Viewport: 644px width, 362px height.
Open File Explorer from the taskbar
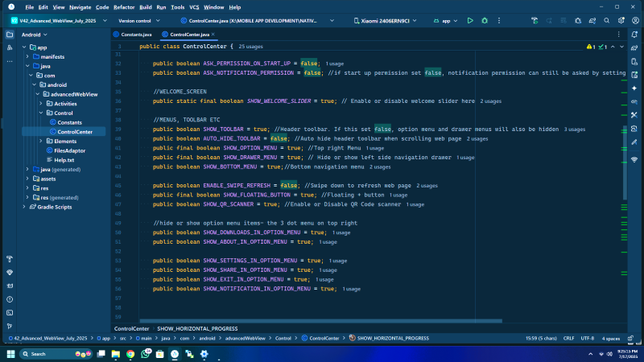point(116,354)
